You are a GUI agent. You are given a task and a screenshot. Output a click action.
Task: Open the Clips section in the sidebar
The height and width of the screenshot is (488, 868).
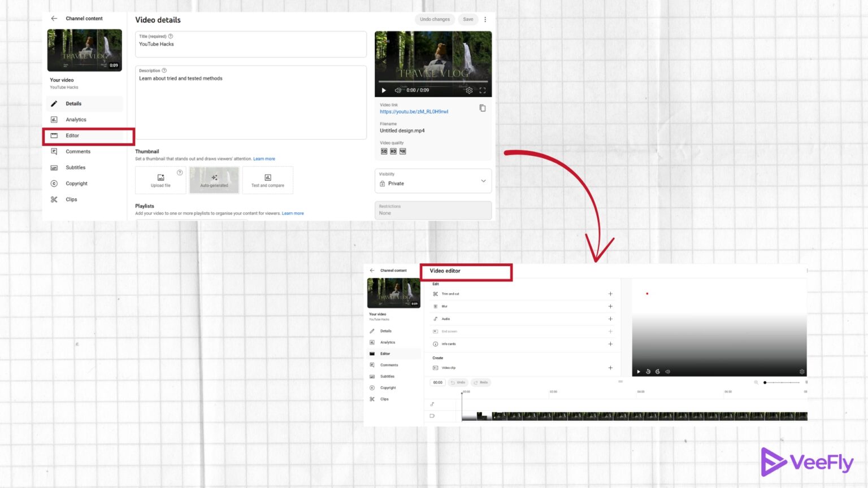(71, 199)
